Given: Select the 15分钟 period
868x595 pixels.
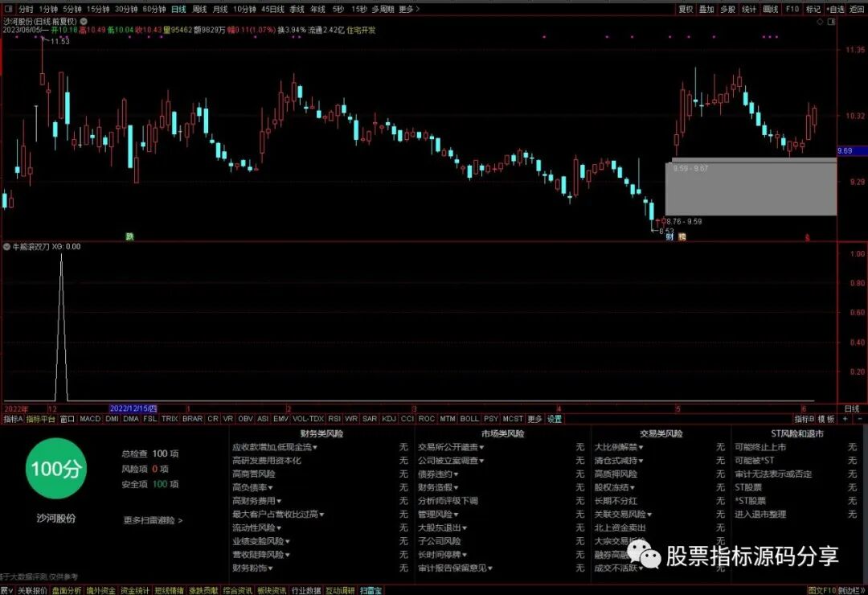Looking at the screenshot, I should [x=98, y=9].
